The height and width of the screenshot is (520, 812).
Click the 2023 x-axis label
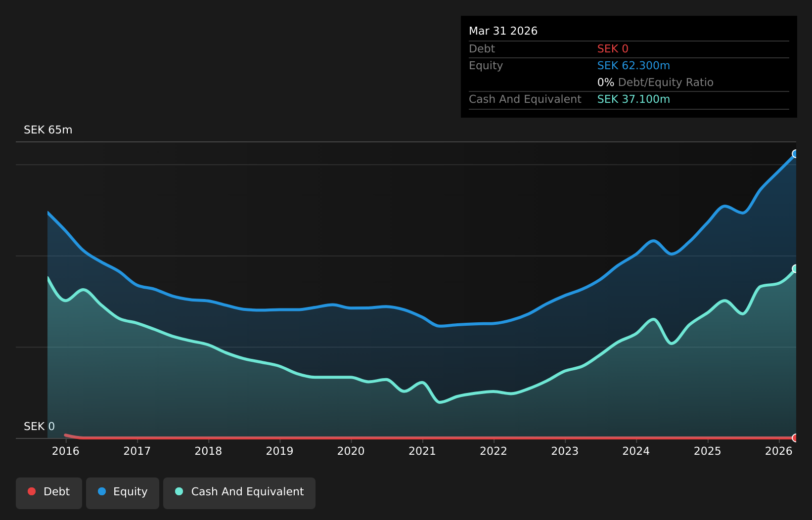click(x=565, y=451)
